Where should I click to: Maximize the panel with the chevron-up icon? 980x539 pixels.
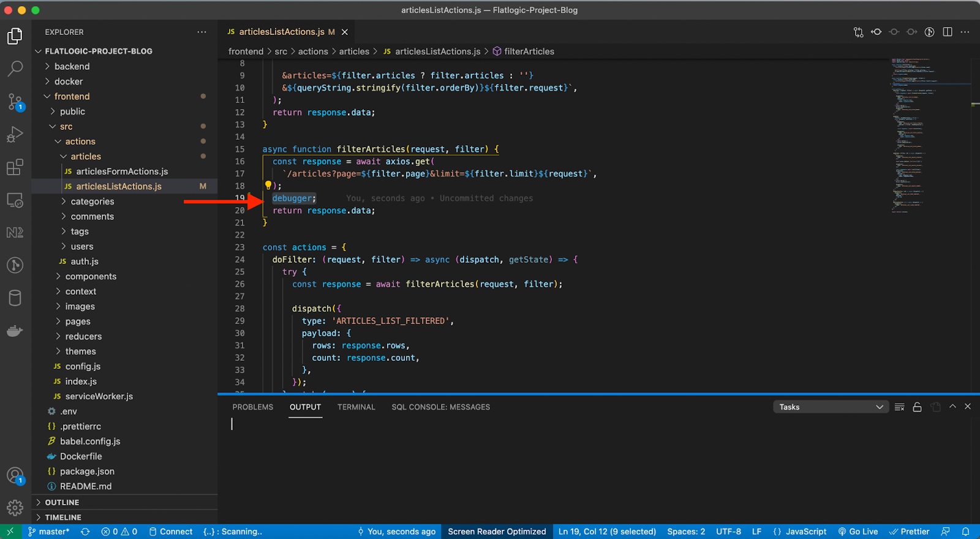click(952, 407)
